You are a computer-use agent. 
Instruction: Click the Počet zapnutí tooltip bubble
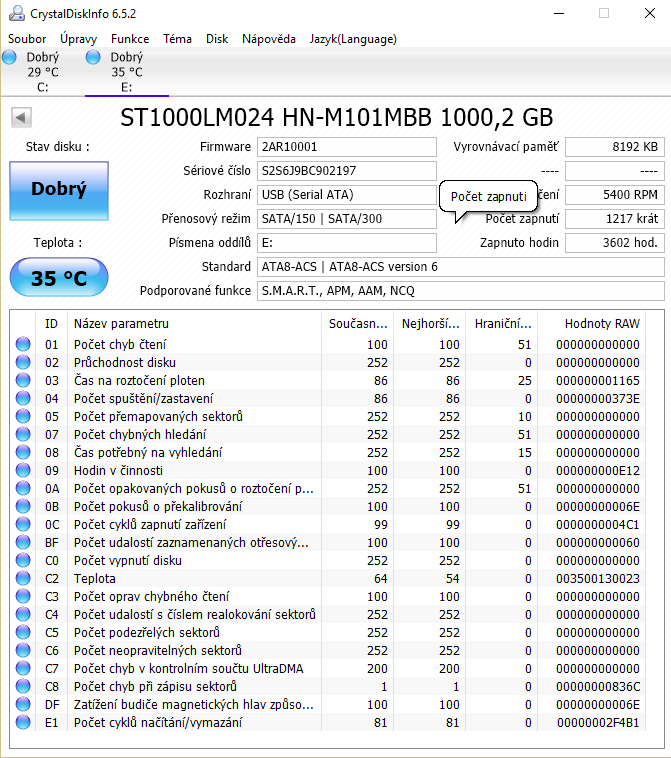tap(488, 196)
